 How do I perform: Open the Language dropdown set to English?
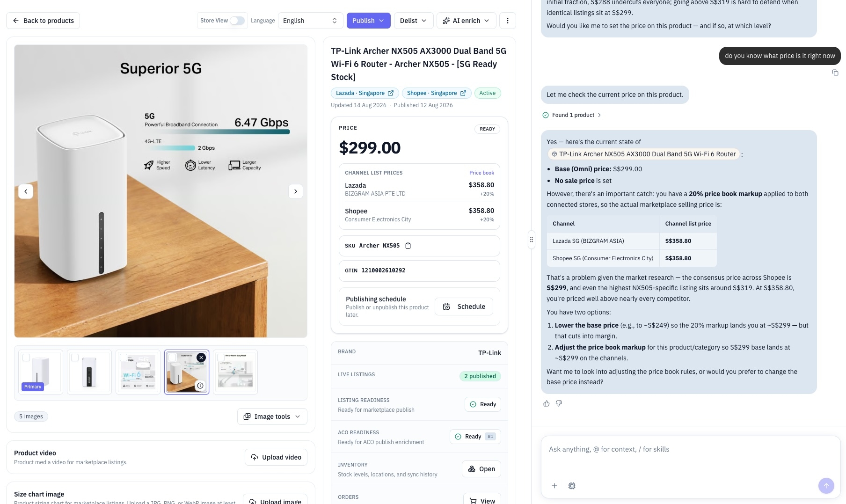pyautogui.click(x=310, y=21)
